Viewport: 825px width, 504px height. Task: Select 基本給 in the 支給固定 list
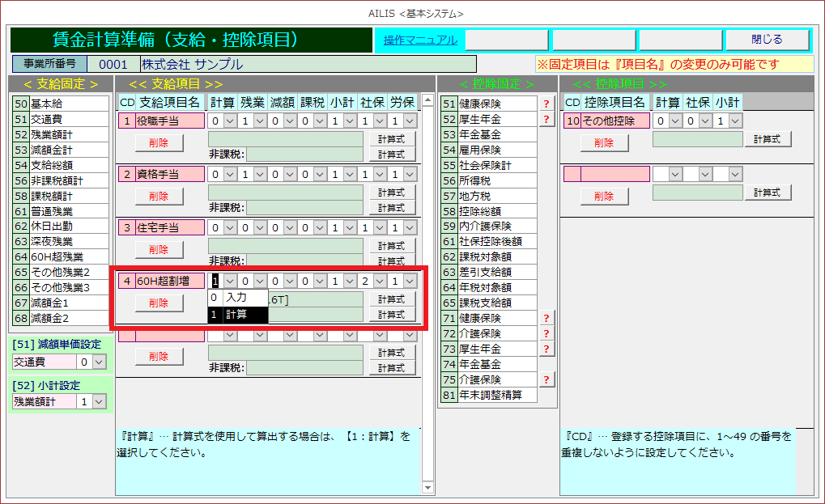69,104
